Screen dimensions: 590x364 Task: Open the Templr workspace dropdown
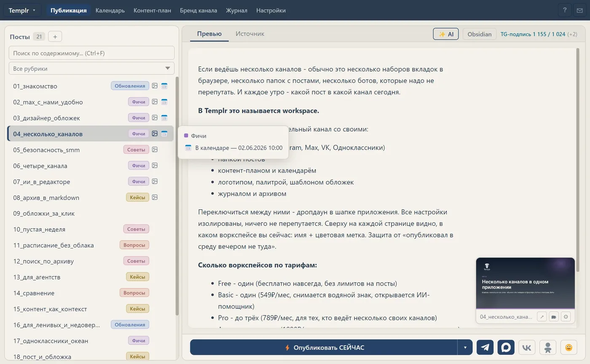[22, 10]
